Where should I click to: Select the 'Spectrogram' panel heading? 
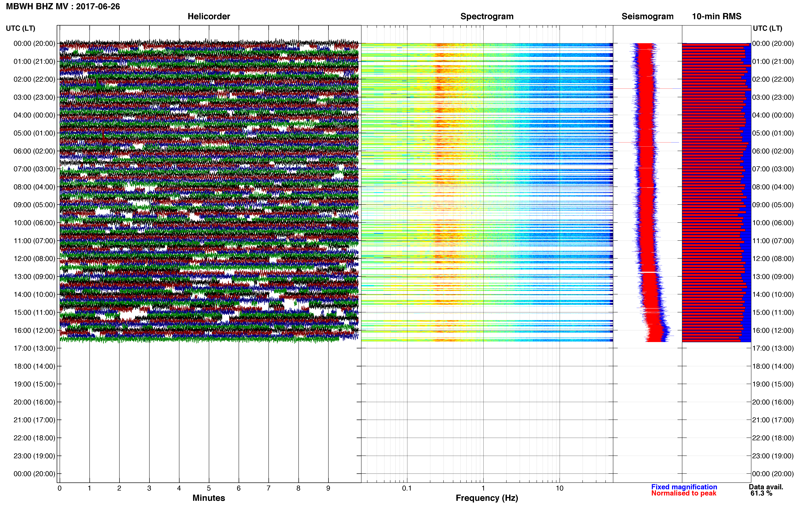point(487,16)
